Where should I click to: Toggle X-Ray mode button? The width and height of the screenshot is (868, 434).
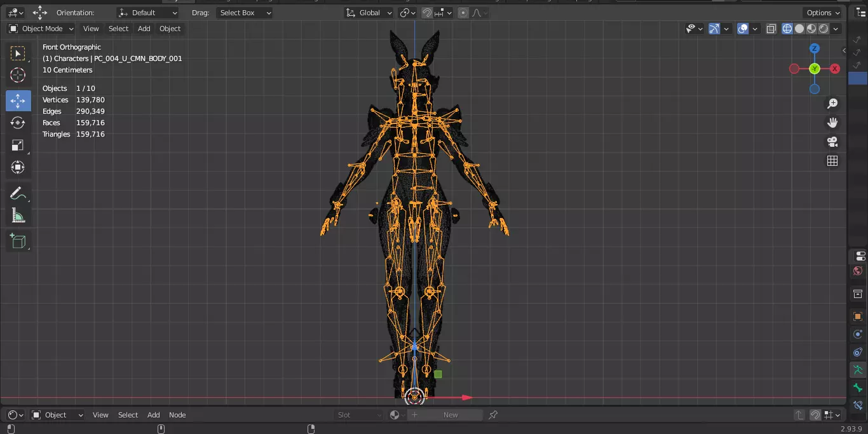click(x=771, y=29)
